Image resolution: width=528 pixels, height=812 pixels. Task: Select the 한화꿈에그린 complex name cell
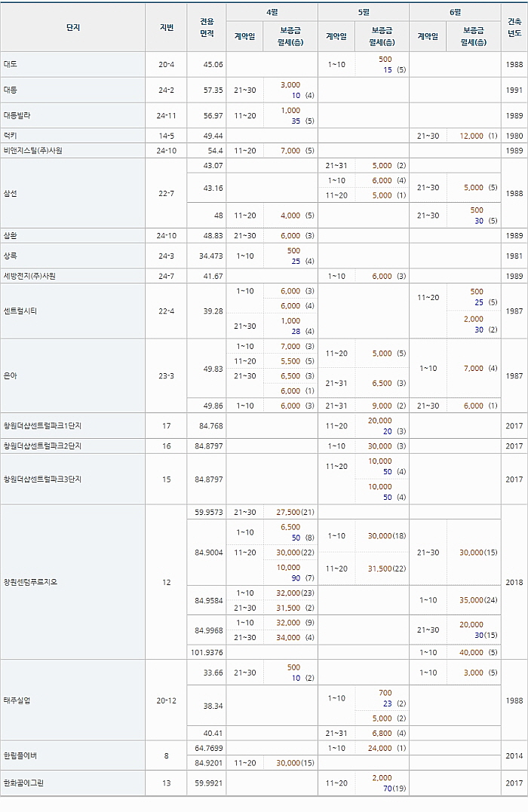pyautogui.click(x=73, y=783)
